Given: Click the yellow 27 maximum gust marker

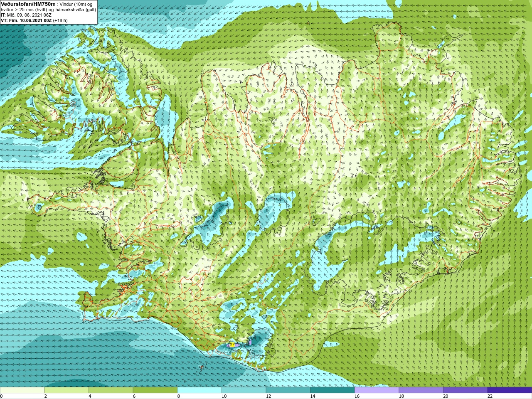Looking at the screenshot, I should point(232,344).
